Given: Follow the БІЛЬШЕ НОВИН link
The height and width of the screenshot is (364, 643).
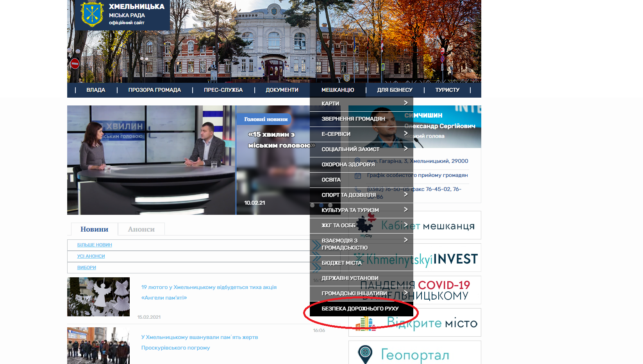Looking at the screenshot, I should pos(95,245).
